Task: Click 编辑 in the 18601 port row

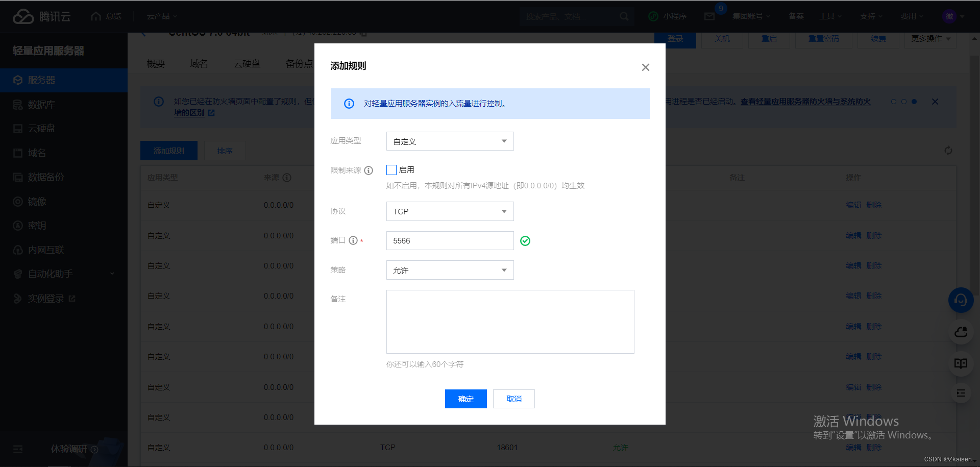Action: 853,448
